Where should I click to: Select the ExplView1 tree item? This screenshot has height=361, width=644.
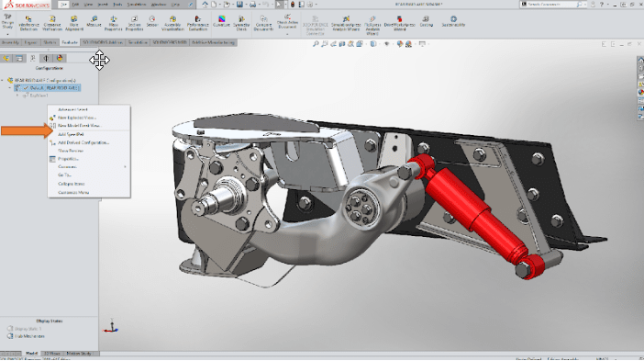36,96
